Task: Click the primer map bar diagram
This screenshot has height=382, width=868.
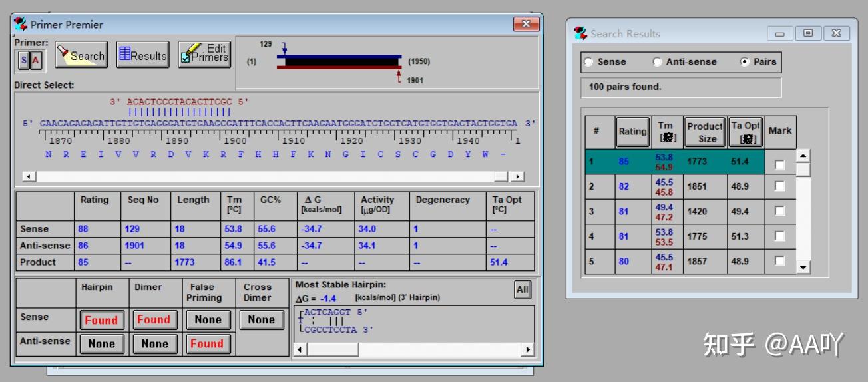Action: point(339,62)
